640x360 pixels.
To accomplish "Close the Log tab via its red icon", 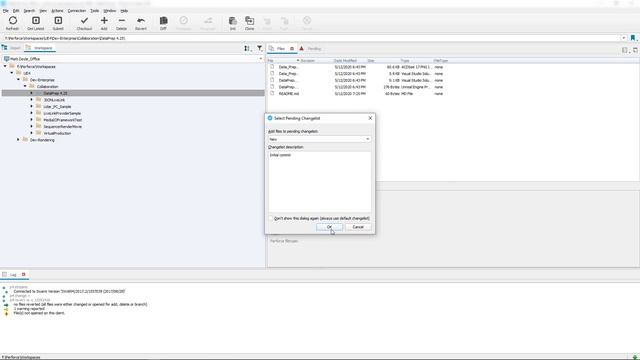I will click(x=24, y=274).
